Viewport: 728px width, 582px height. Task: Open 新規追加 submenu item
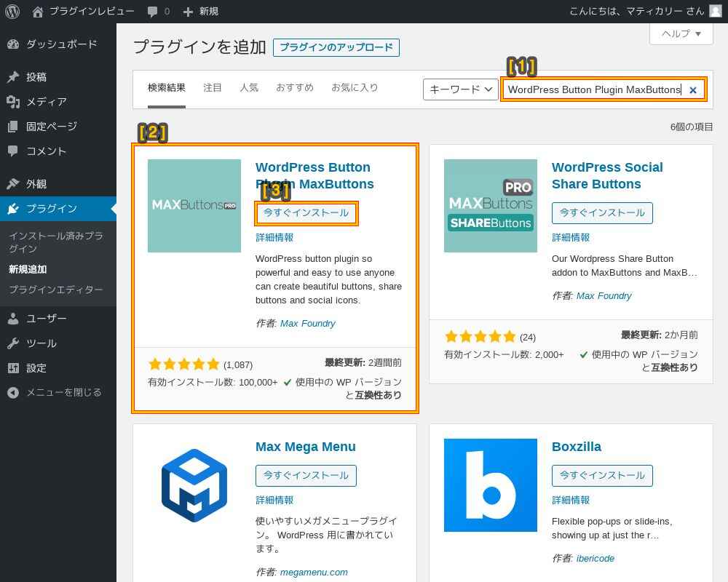tap(28, 269)
